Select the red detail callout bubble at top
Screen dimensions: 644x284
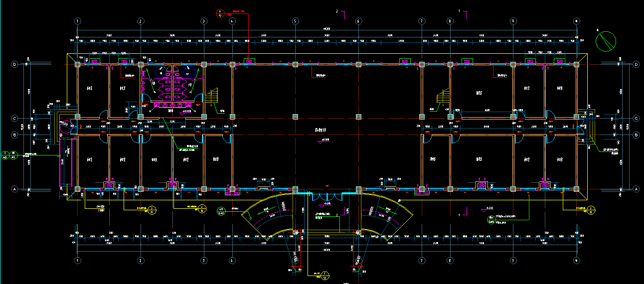(221, 13)
